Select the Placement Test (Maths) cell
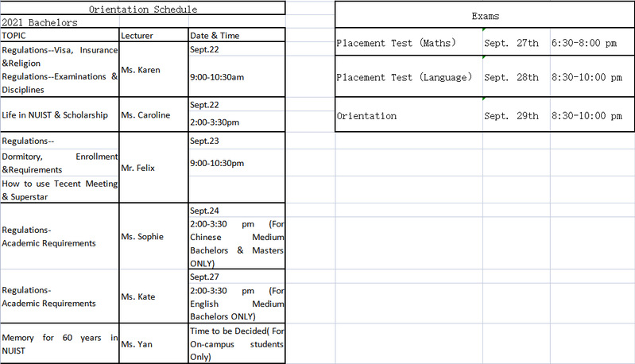 coord(408,43)
